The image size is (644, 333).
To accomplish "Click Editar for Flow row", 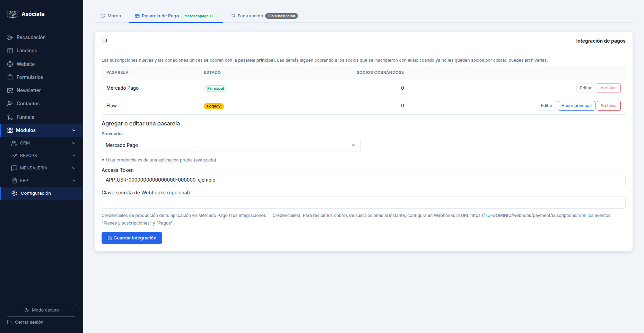I will coord(547,106).
